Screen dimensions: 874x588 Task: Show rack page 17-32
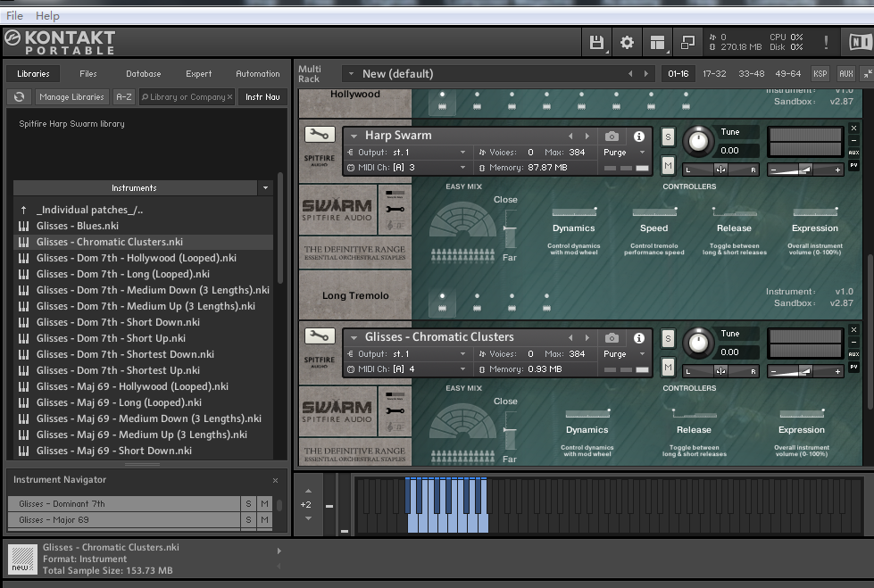pos(714,73)
